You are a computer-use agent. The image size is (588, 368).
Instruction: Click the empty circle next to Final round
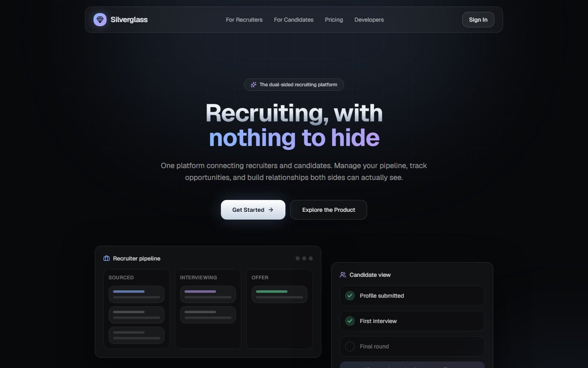click(x=350, y=346)
